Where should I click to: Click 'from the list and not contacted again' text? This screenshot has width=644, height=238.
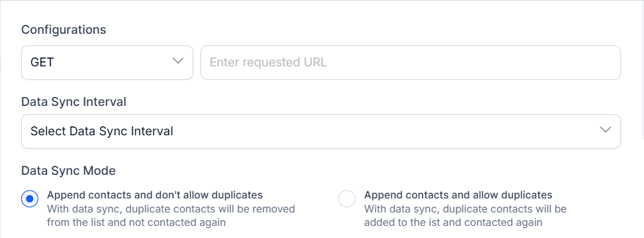(137, 223)
